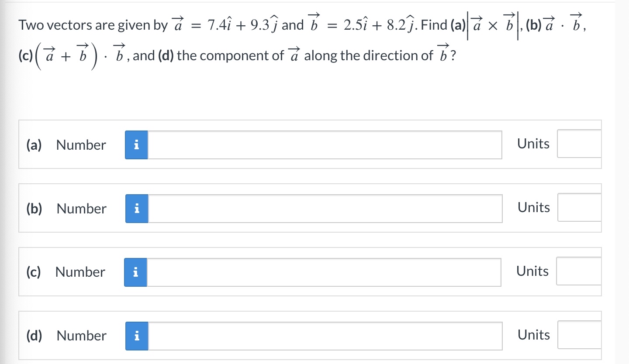Activate the info marker for part (c)

[x=136, y=272]
